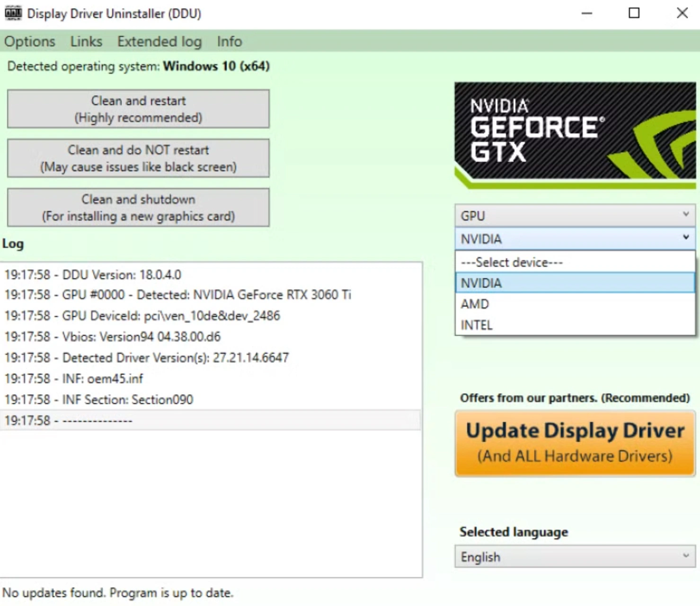
Task: Select INTEL in the dropdown list
Action: tap(575, 325)
